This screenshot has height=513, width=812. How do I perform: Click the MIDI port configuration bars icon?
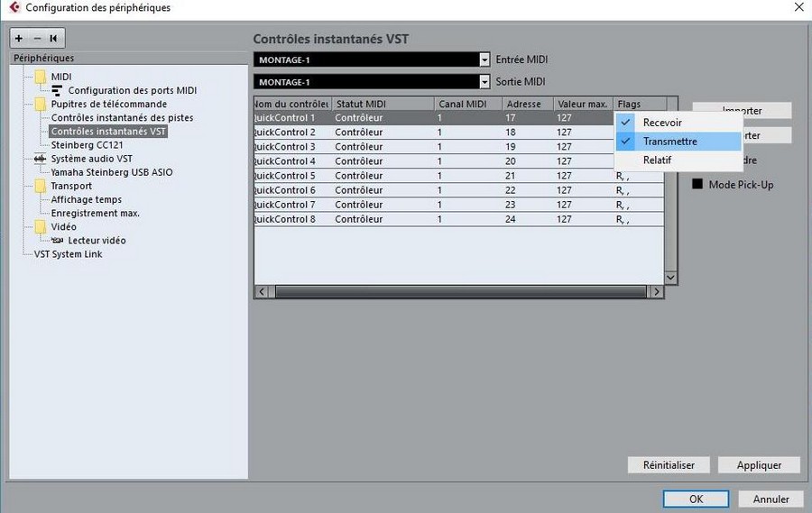click(x=57, y=91)
